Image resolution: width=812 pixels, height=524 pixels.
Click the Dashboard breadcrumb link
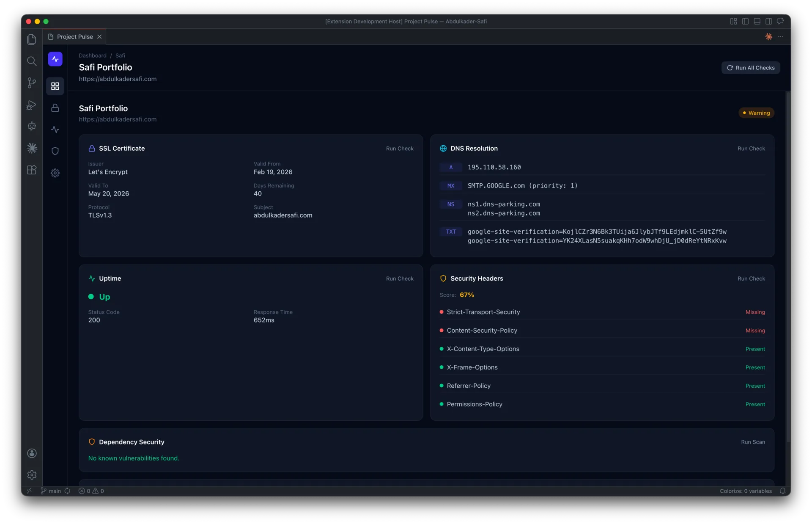pyautogui.click(x=93, y=55)
